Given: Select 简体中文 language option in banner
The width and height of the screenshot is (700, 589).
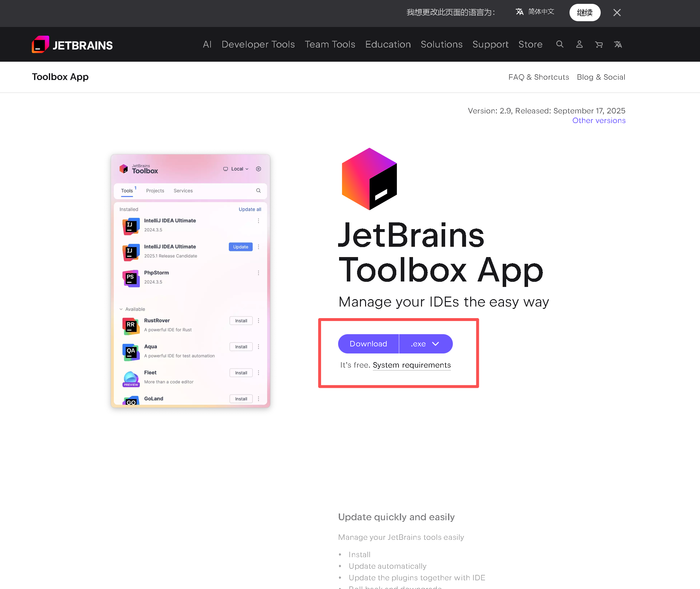Looking at the screenshot, I should pos(535,12).
